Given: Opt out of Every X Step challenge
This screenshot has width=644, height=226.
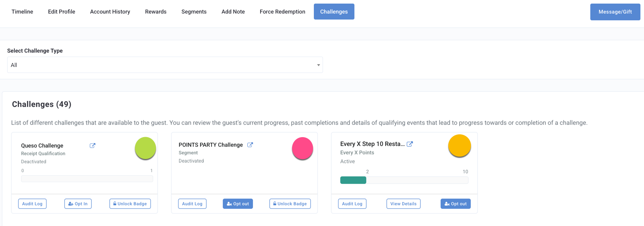Looking at the screenshot, I should click(x=455, y=204).
